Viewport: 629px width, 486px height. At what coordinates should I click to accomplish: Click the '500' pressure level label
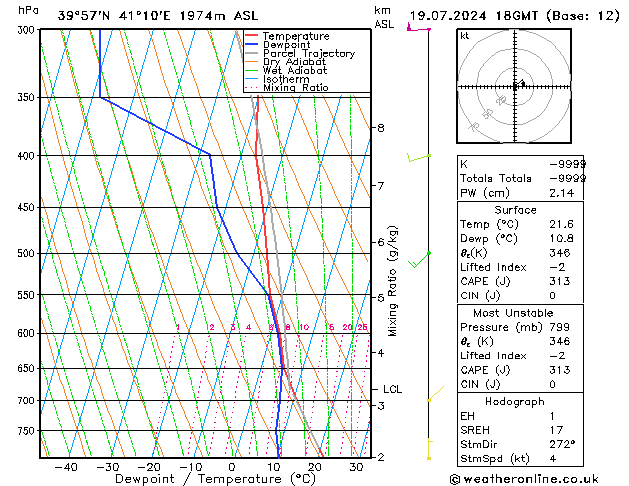(28, 253)
